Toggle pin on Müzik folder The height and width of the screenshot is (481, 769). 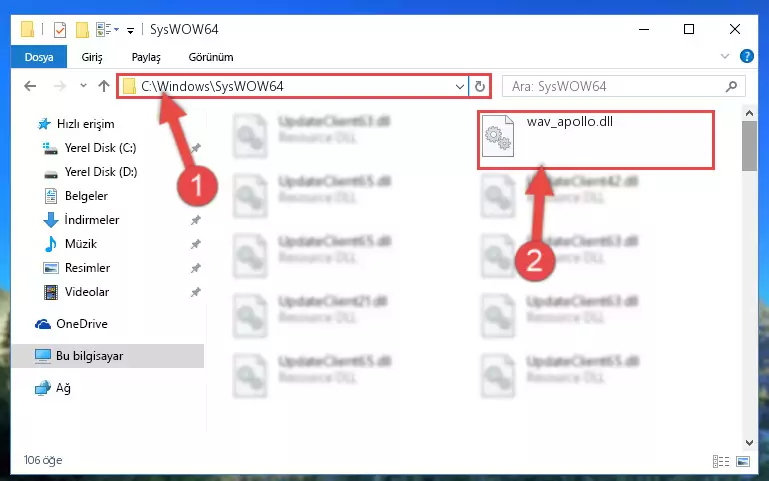[x=196, y=244]
